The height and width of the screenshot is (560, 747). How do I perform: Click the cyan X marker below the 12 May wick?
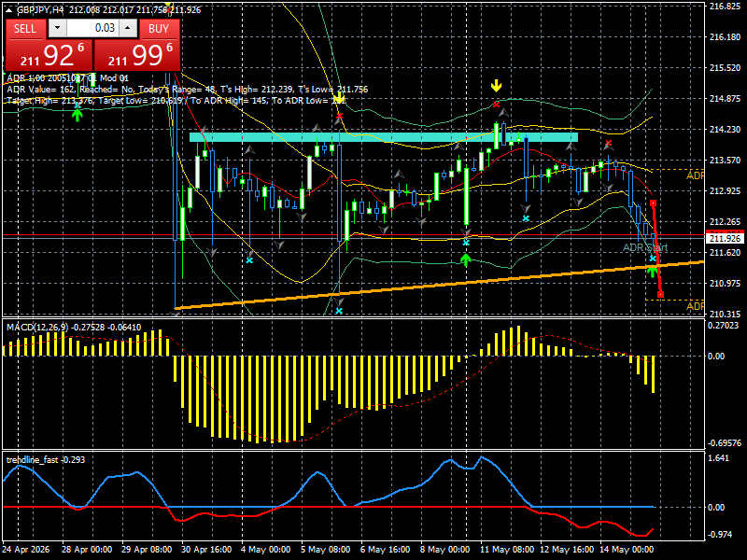point(526,218)
